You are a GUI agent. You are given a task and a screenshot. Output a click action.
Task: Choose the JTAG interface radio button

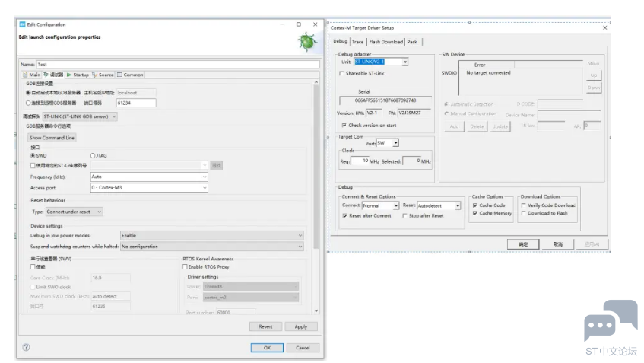93,156
